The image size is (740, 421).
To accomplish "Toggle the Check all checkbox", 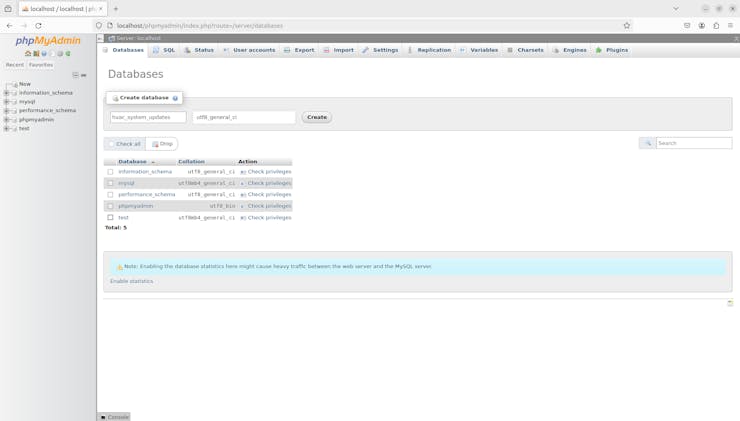I will point(111,144).
